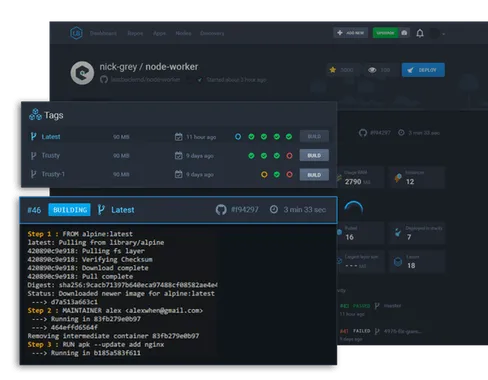Open the Discovery nav item
This screenshot has width=488, height=380.
click(212, 33)
